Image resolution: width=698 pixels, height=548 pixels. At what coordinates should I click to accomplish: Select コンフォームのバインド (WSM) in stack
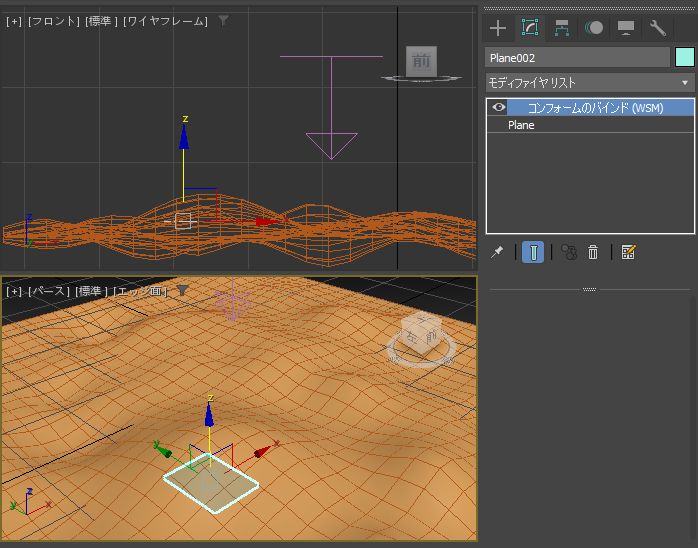point(595,108)
